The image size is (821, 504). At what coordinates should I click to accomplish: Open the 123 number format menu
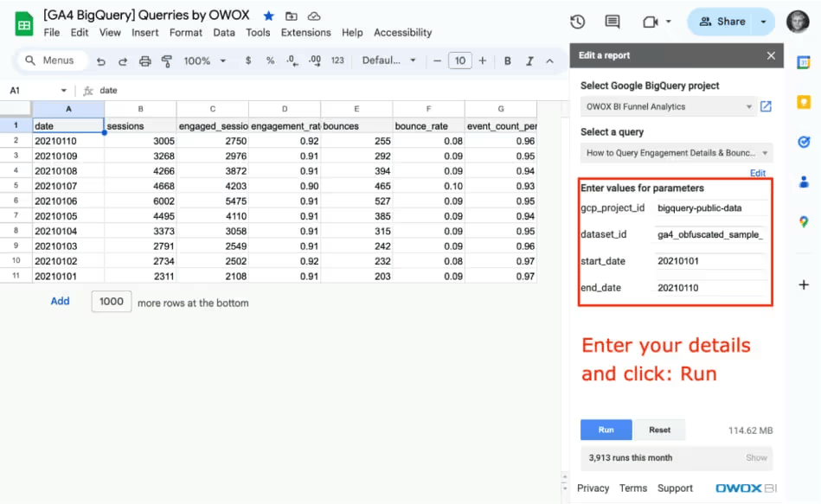point(337,61)
